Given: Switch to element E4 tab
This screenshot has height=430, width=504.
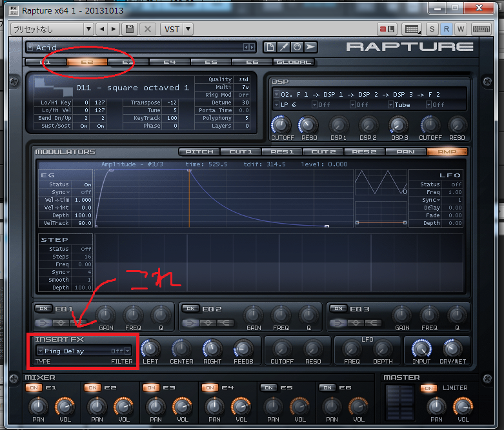Looking at the screenshot, I should pos(169,62).
